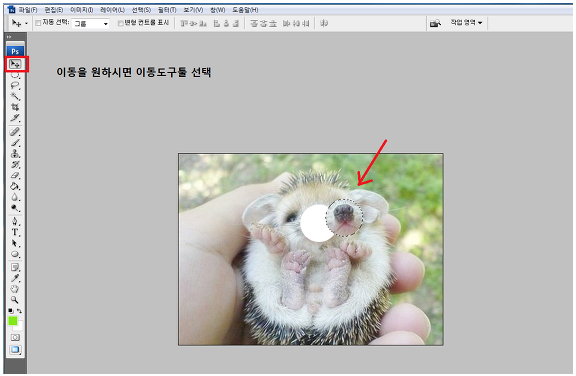This screenshot has width=576, height=376.
Task: Open the 작업 영역 workspace dropdown
Action: 466,23
